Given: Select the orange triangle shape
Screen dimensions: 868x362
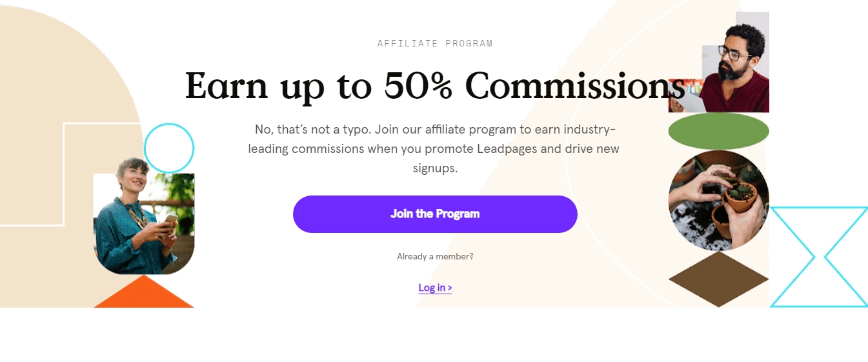Looking at the screenshot, I should click(x=144, y=294).
